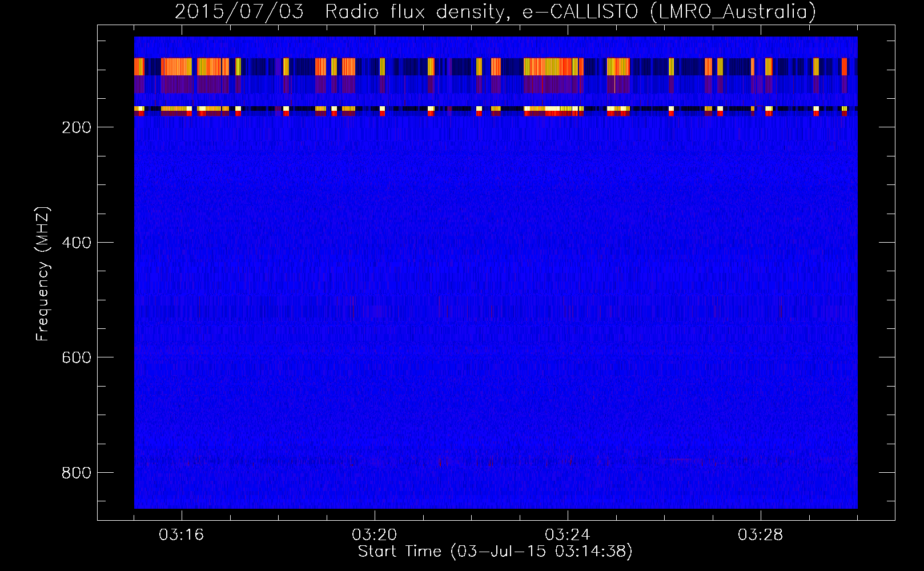
Task: Click the 'Start Time (03-Jul-15 03:14:38)' label
Action: coord(495,552)
